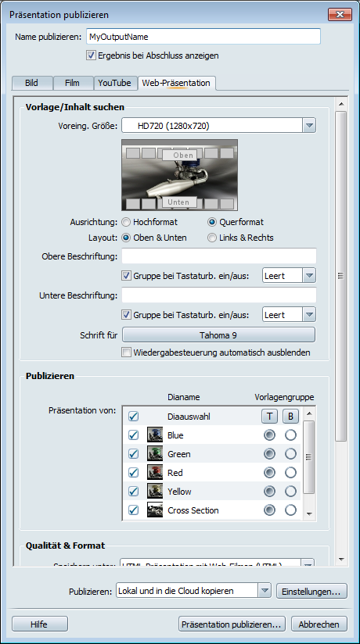Click the Green slide thumbnail icon
Image resolution: width=360 pixels, height=644 pixels.
point(155,454)
